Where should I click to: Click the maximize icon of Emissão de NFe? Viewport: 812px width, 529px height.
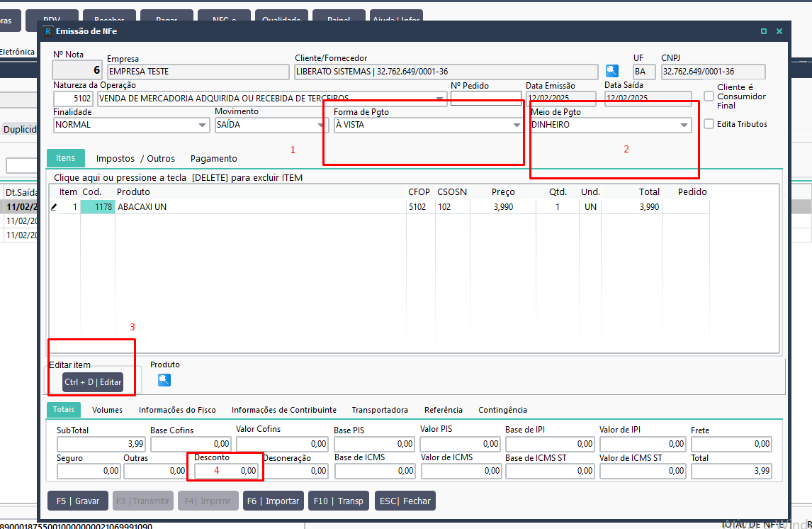point(763,31)
